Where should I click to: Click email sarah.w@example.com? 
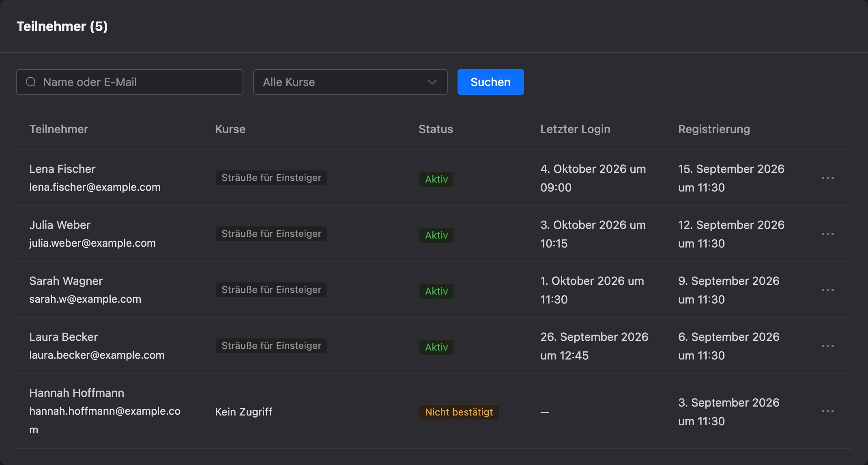pos(85,299)
